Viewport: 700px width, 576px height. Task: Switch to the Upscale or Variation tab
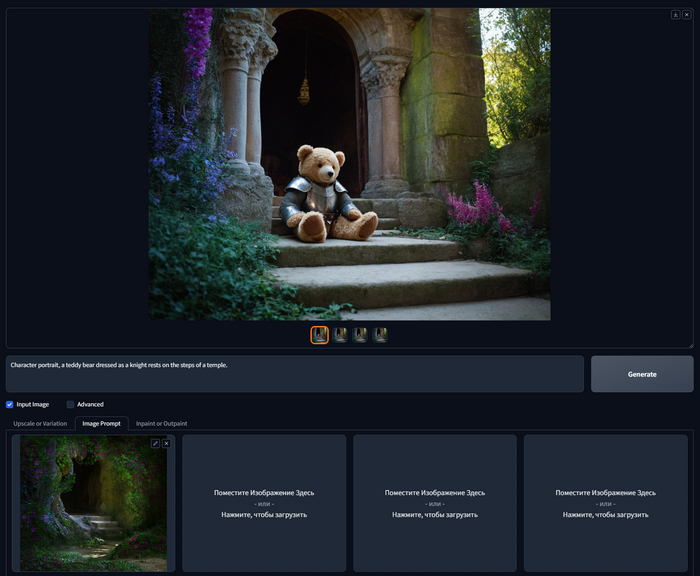(40, 423)
